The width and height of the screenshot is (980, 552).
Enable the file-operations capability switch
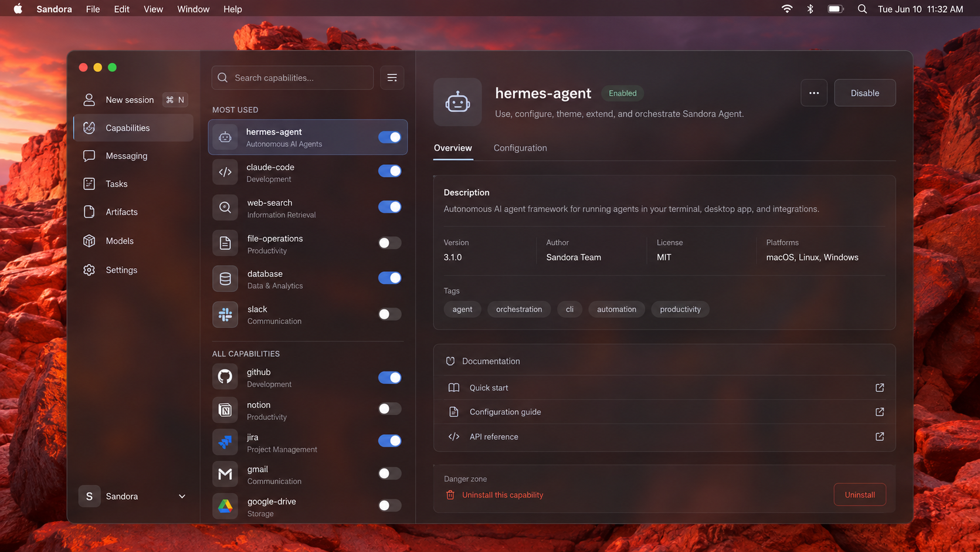point(390,243)
